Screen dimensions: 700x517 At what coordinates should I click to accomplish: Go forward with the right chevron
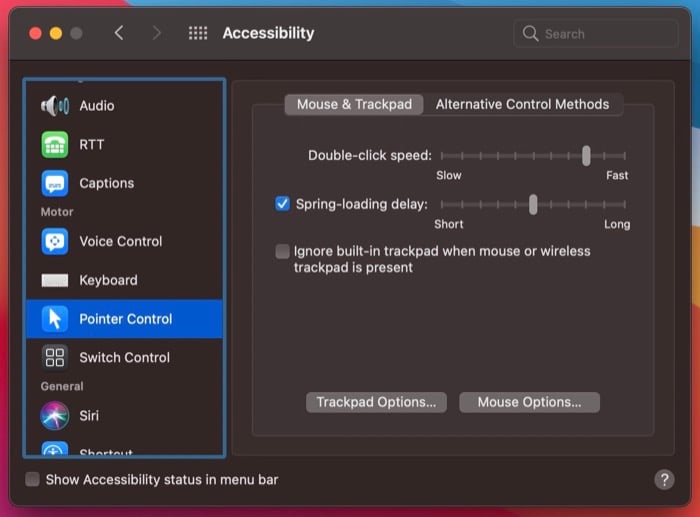(x=156, y=33)
